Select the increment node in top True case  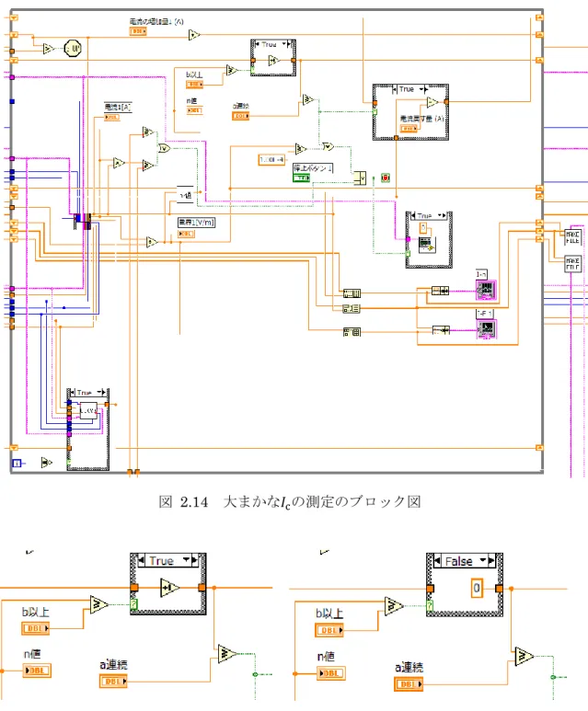(x=273, y=60)
